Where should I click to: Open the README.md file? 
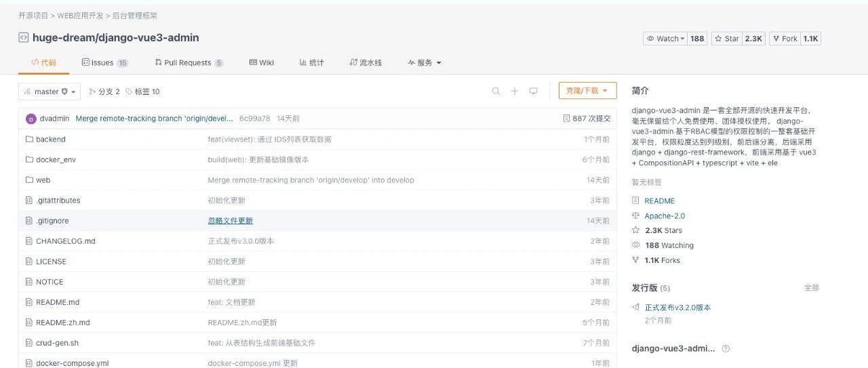point(58,302)
